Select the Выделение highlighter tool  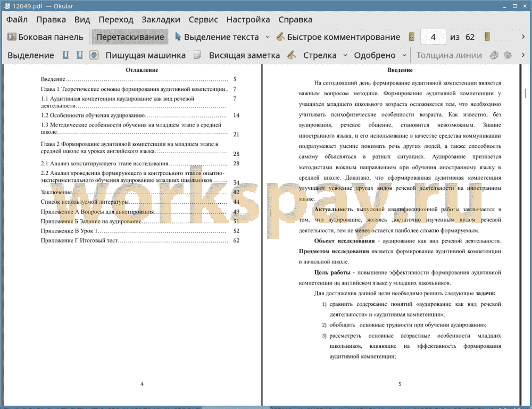pos(30,55)
